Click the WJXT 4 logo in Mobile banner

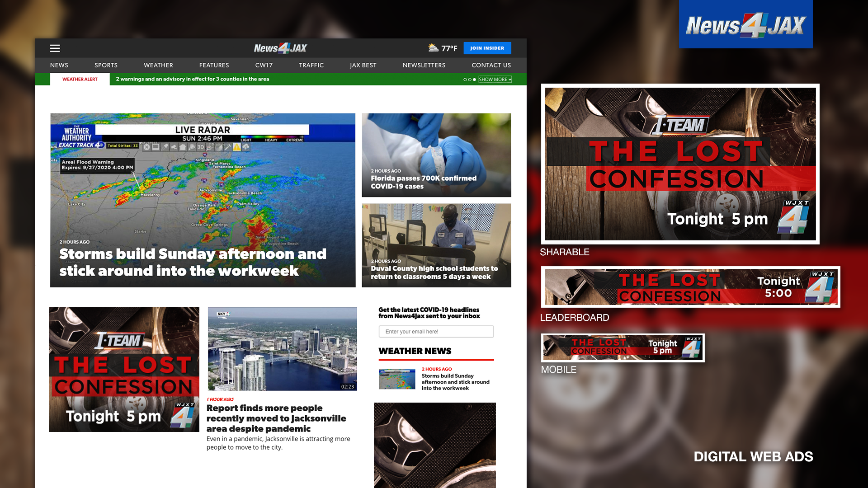tap(692, 348)
